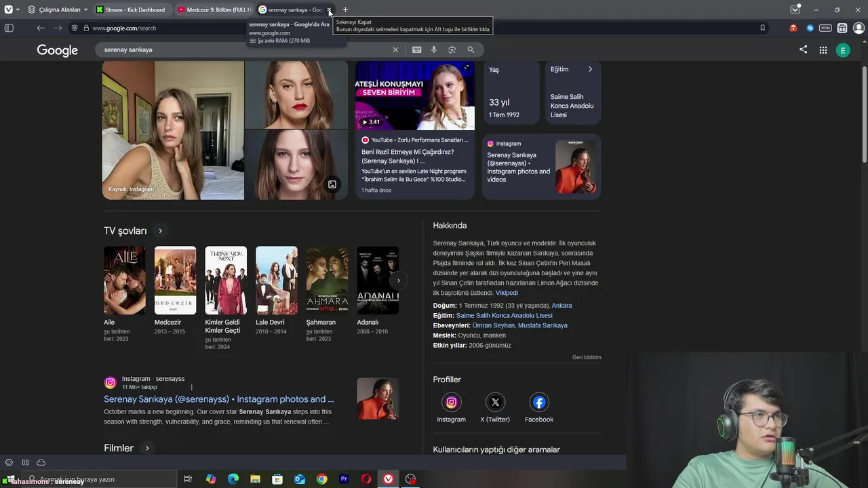This screenshot has height=488, width=868.
Task: Open the Kimler Geldi Kimler Geçti card
Action: coord(226,298)
